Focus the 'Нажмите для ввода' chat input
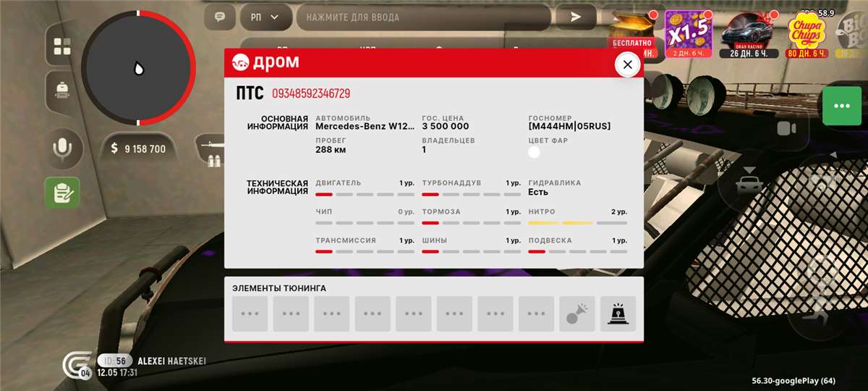The image size is (868, 391). (x=423, y=17)
